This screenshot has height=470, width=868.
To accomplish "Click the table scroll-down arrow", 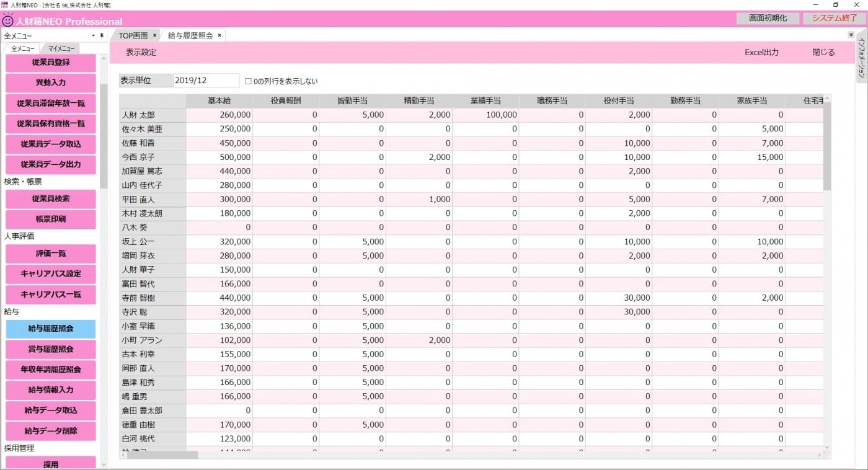I will coord(827,446).
